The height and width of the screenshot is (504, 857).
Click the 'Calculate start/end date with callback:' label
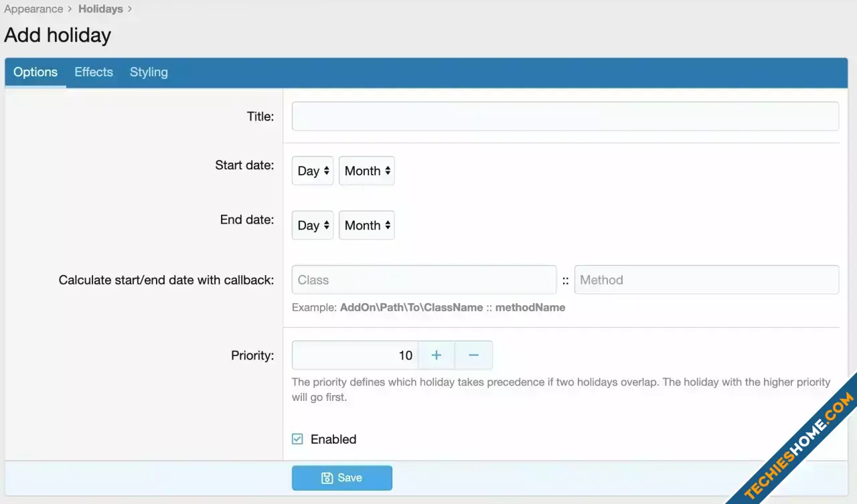[x=166, y=280]
